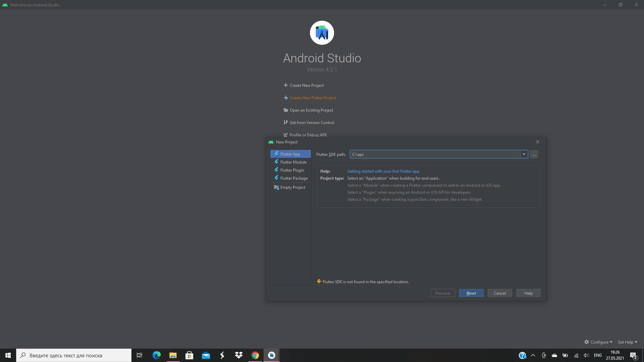Show hidden system tray icons
644x362 pixels.
click(533, 355)
